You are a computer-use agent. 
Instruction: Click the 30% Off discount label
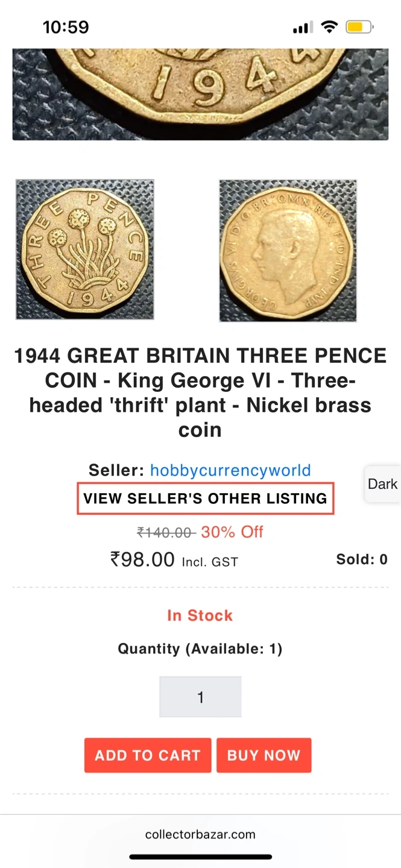tap(232, 532)
